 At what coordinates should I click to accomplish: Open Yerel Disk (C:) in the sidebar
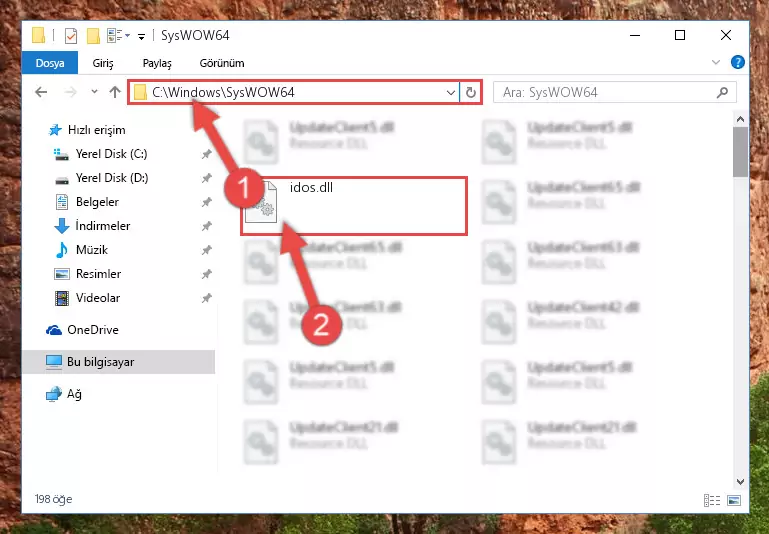tap(111, 154)
